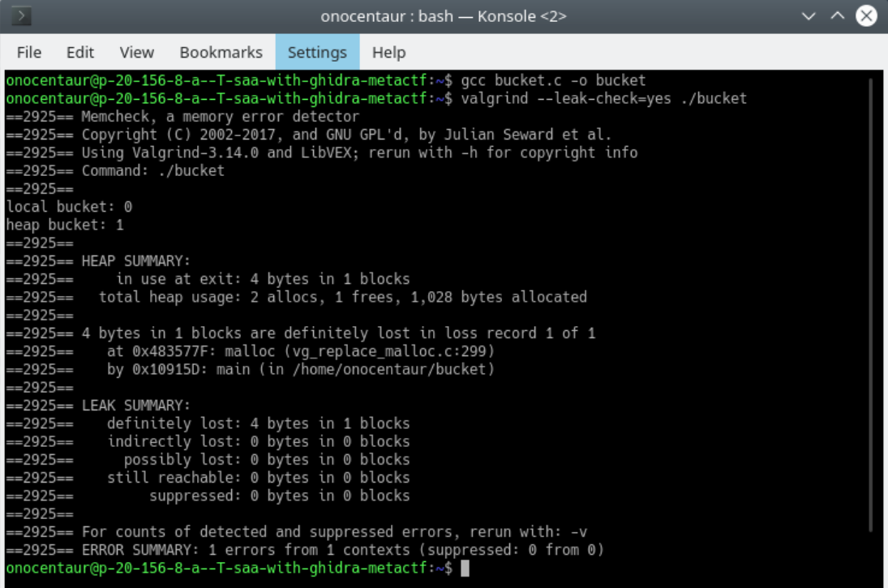
Task: Click the terminal's vertical scrollbar
Action: [872, 308]
